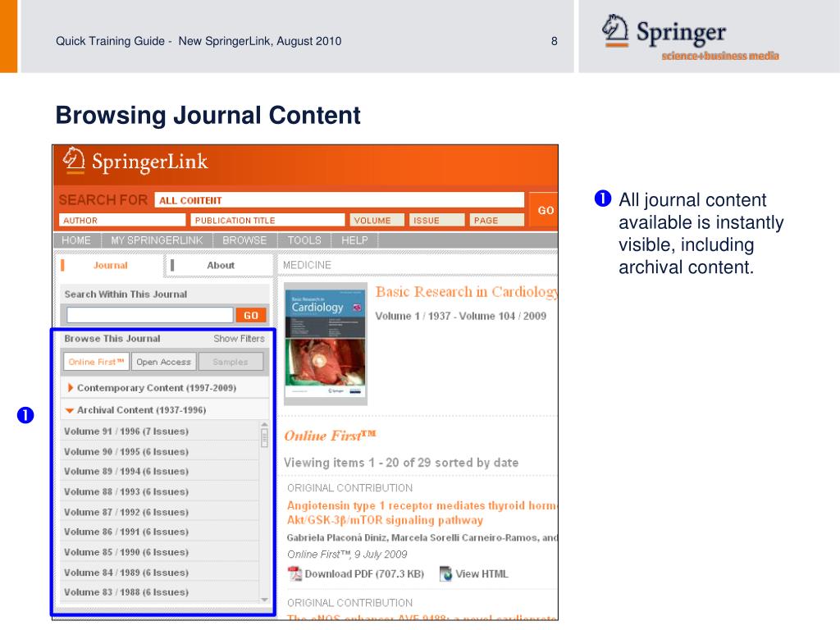This screenshot has height=630, width=840.
Task: Select Volume 89 / 1994 (6 Issues)
Action: coord(160,472)
